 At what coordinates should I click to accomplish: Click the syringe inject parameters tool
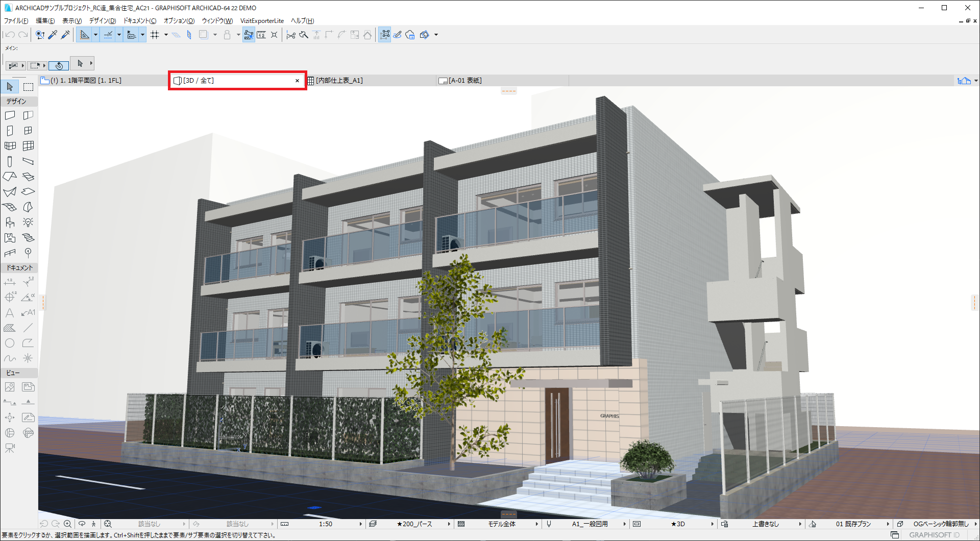tap(65, 35)
